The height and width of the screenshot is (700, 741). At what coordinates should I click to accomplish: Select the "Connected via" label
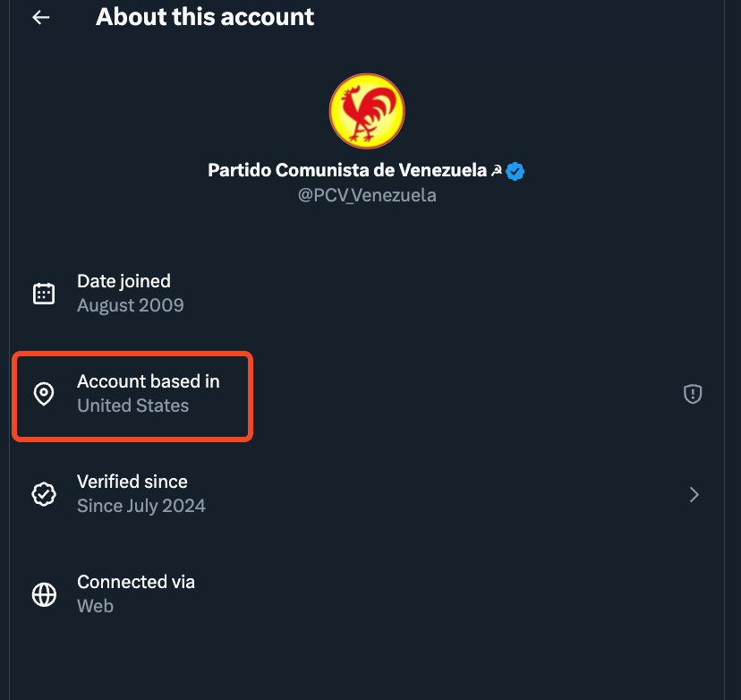tap(136, 582)
